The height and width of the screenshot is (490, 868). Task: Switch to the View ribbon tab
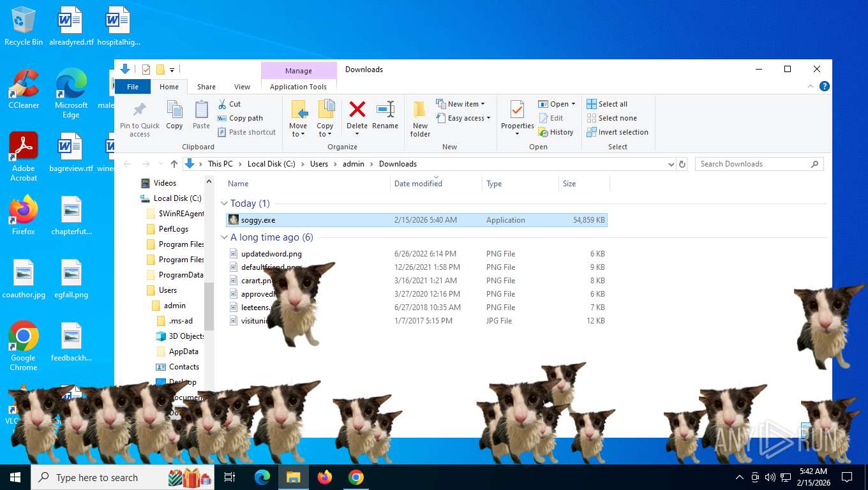pyautogui.click(x=242, y=87)
